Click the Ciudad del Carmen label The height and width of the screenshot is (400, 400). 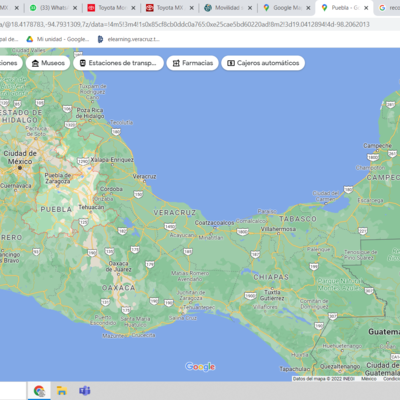click(325, 196)
